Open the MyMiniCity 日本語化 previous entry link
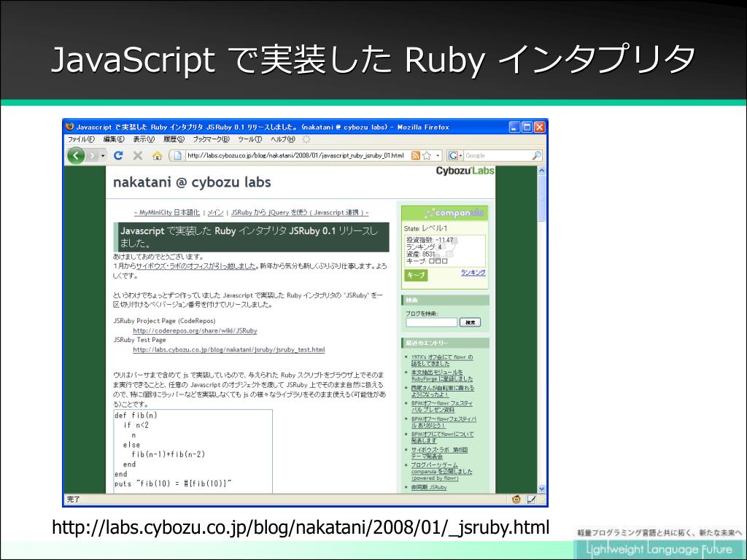Image resolution: width=747 pixels, height=560 pixels. click(x=167, y=212)
